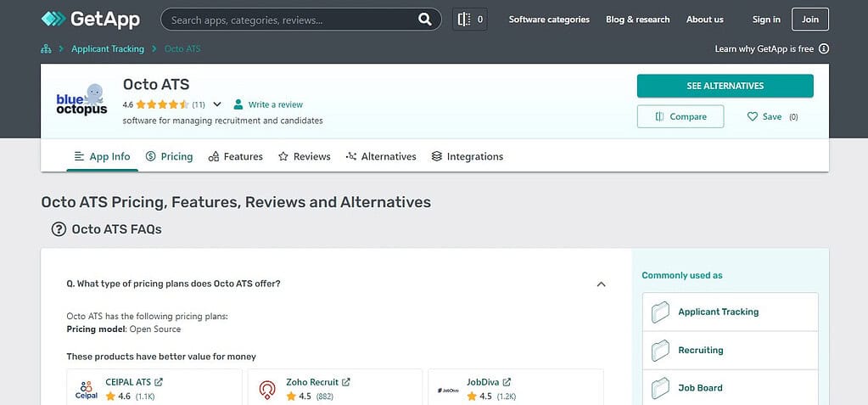The height and width of the screenshot is (405, 868).
Task: Click the Zoho Recruit logo thumbnail
Action: (x=267, y=390)
